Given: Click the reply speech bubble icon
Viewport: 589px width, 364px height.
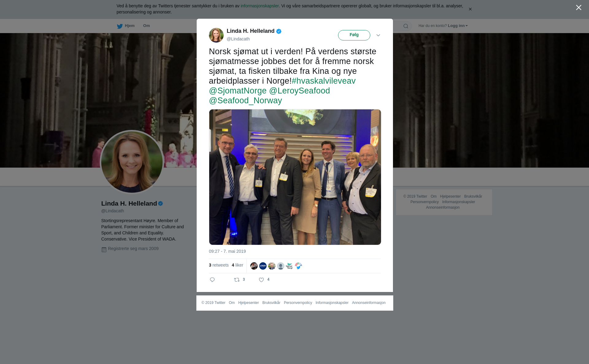Looking at the screenshot, I should click(x=212, y=280).
